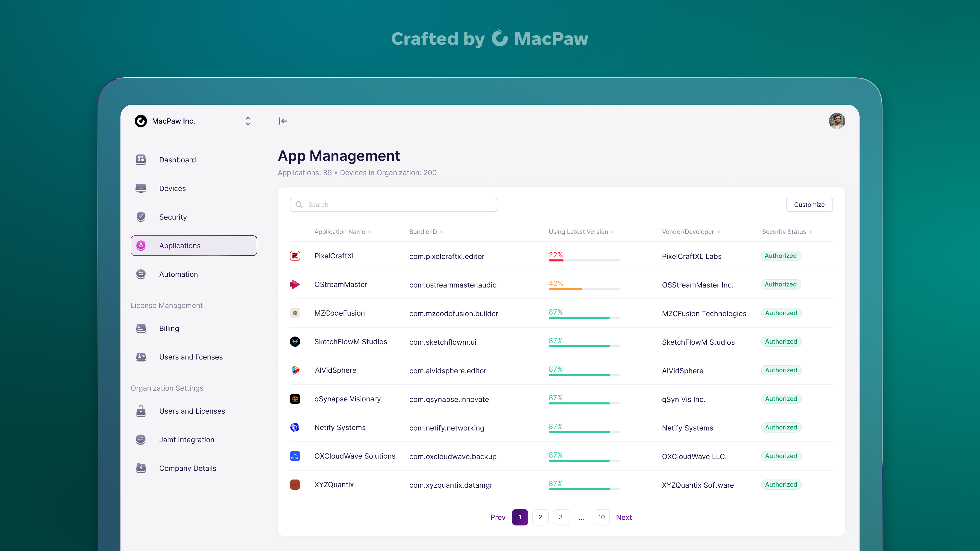Click the OXCloudWave Solutions cloud icon
Screen dimensions: 980x551
[x=295, y=456]
